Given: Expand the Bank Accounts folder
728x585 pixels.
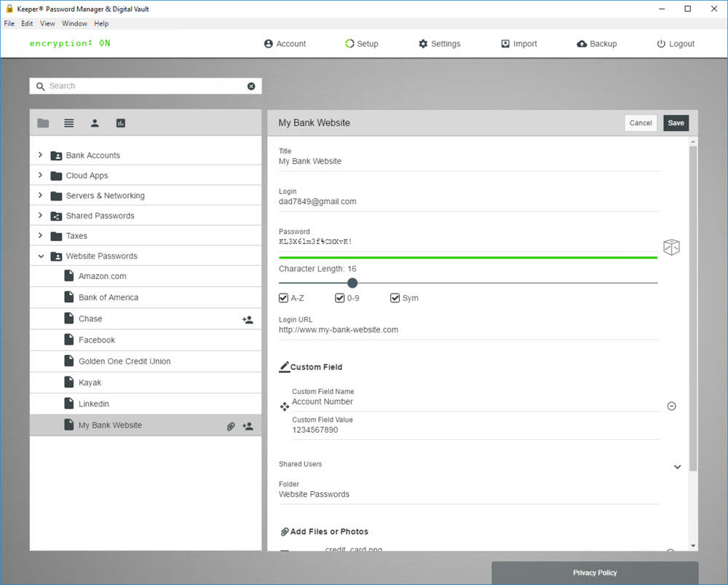Looking at the screenshot, I should click(x=40, y=154).
